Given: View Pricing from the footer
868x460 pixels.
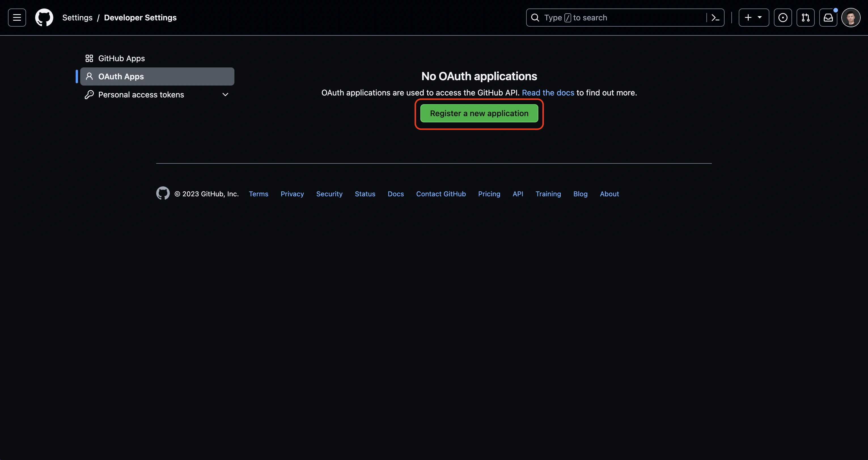Looking at the screenshot, I should tap(489, 194).
